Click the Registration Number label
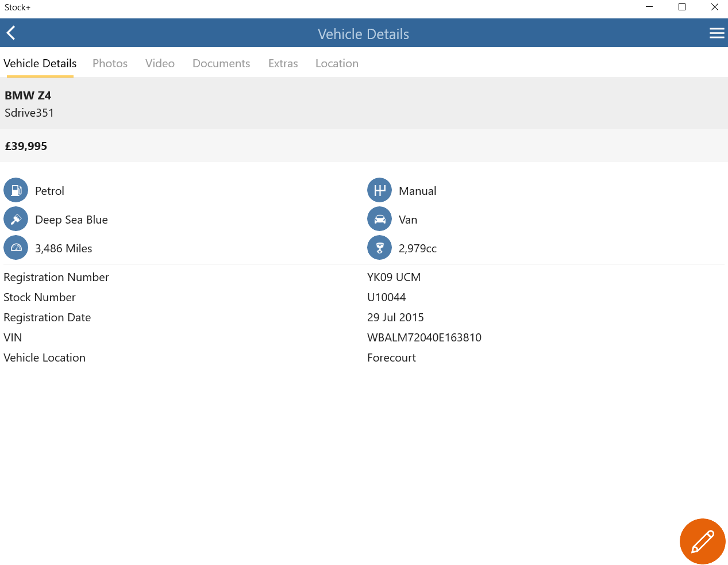 (x=56, y=277)
